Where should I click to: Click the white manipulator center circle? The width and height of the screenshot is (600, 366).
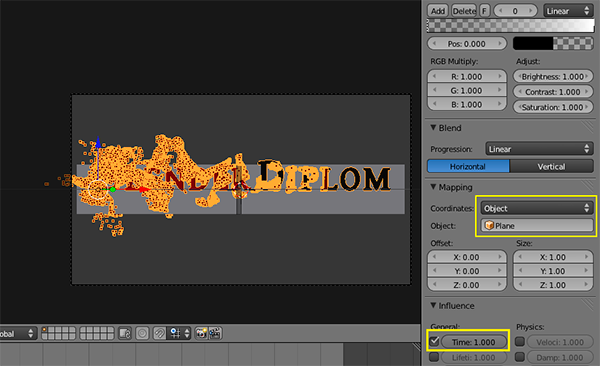pyautogui.click(x=98, y=190)
